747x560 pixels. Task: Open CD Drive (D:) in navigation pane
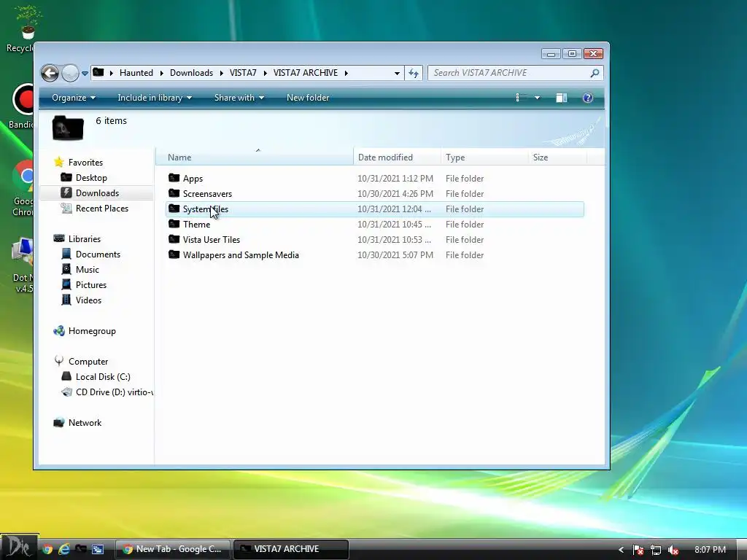coord(115,392)
